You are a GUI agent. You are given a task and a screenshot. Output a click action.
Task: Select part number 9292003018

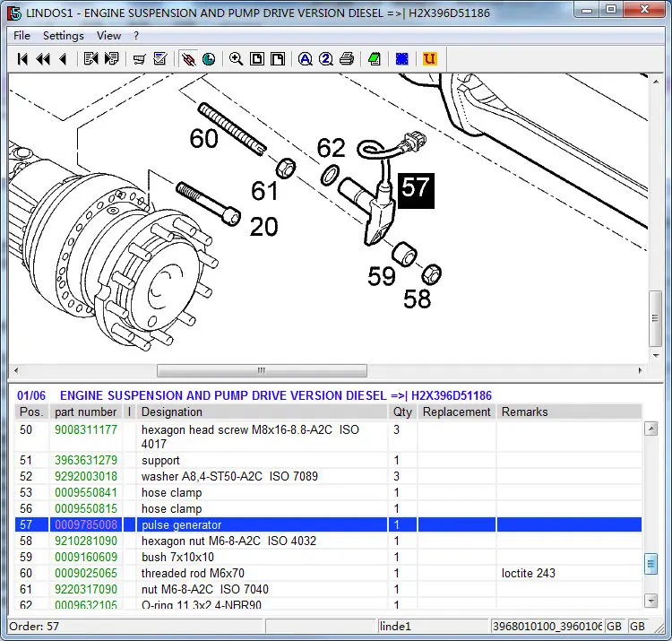86,476
